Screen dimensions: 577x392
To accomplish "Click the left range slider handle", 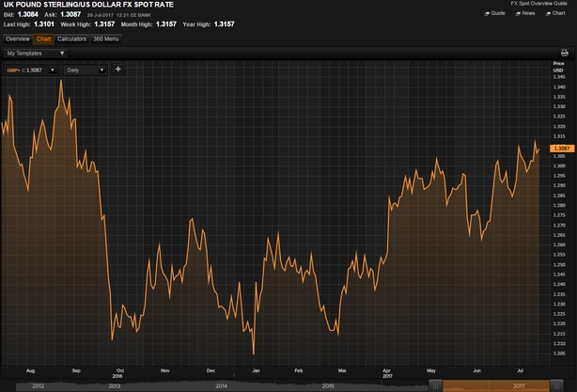I will coord(436,386).
